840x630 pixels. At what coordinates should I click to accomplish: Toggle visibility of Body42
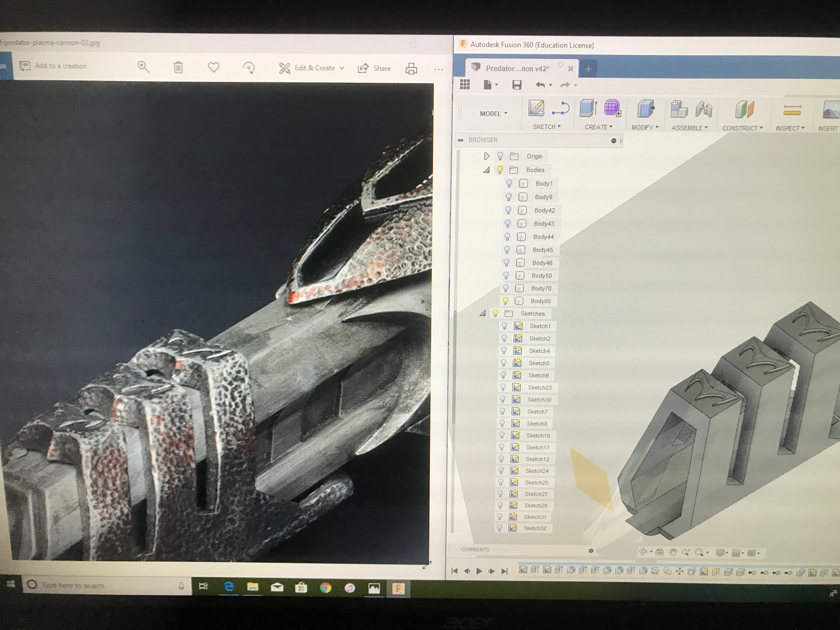(x=508, y=210)
